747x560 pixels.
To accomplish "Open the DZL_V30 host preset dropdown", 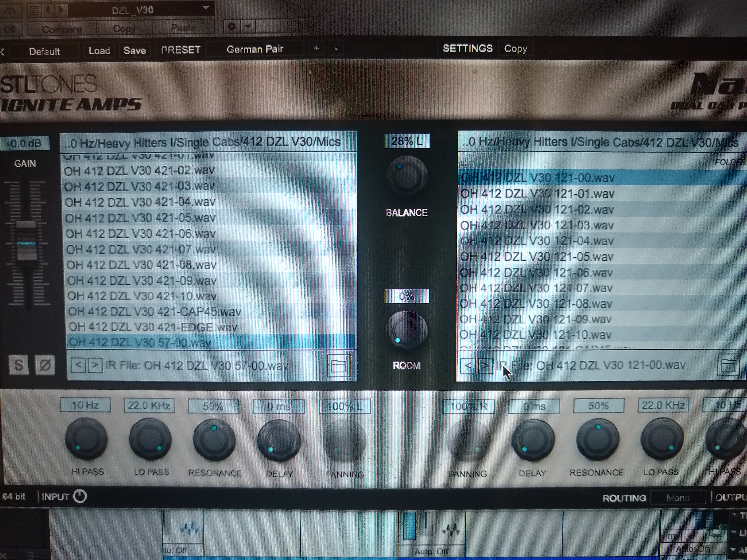I will click(x=142, y=10).
